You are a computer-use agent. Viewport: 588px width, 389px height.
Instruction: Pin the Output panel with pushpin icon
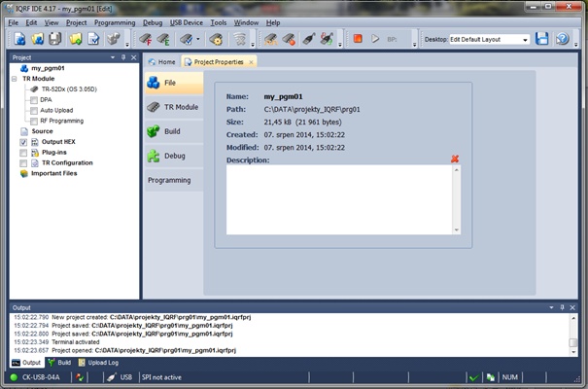tap(562, 307)
